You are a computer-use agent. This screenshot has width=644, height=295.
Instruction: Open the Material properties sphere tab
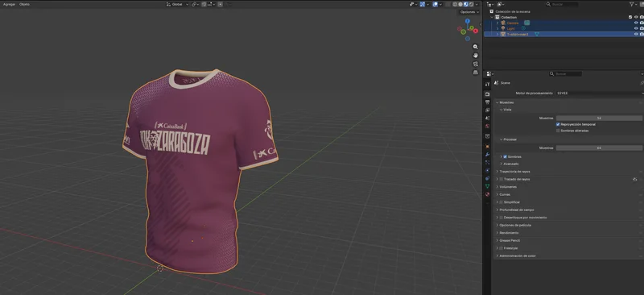click(487, 194)
